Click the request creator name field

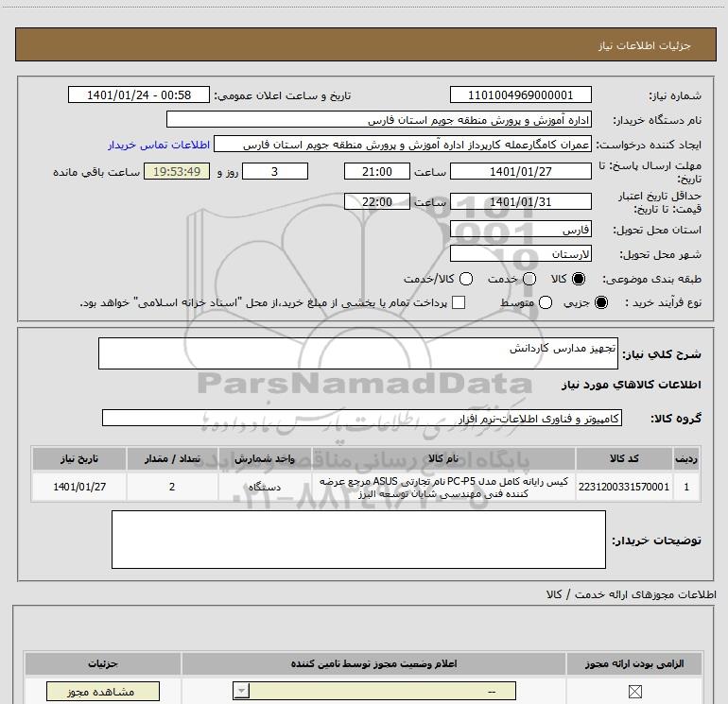[403, 145]
